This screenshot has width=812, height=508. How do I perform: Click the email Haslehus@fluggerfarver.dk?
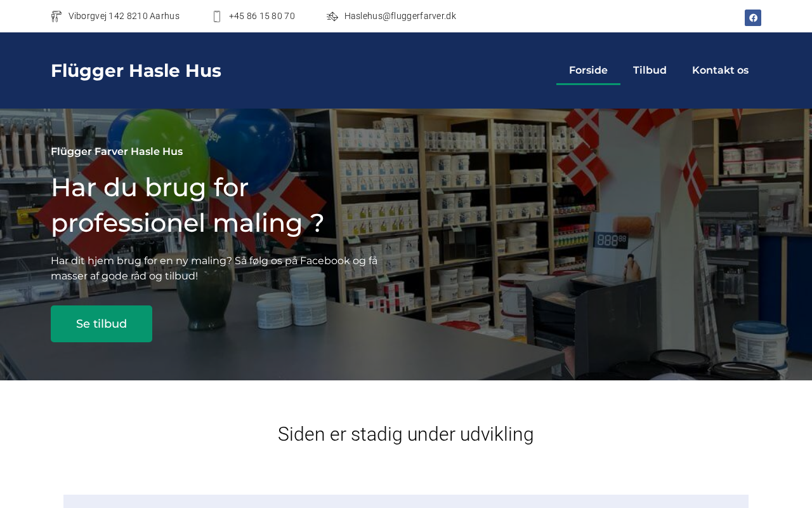[x=400, y=16]
